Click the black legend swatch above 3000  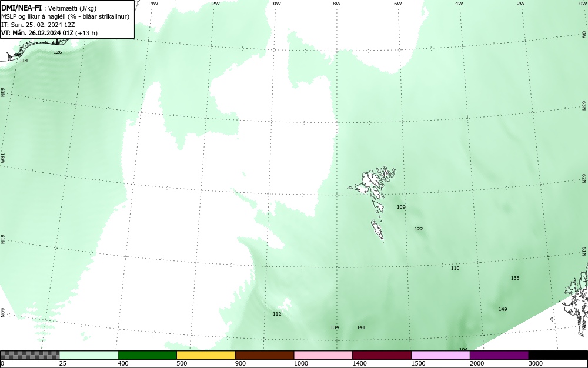click(558, 355)
